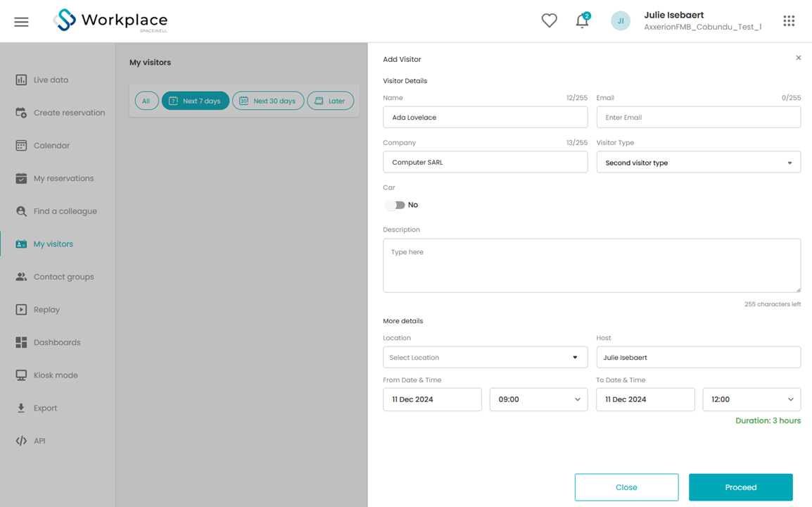Click the Company input field
This screenshot has width=812, height=507.
tap(486, 162)
